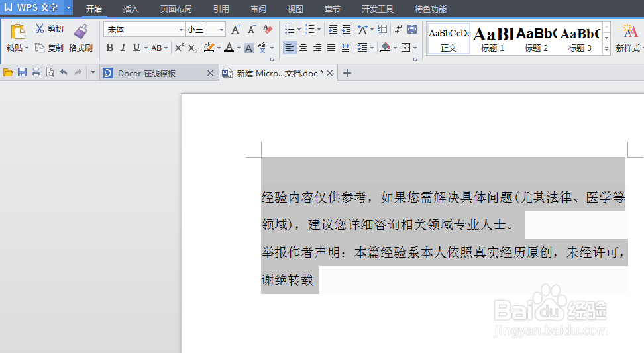
Task: Toggle strikethrough (AB) formatting
Action: coord(156,48)
